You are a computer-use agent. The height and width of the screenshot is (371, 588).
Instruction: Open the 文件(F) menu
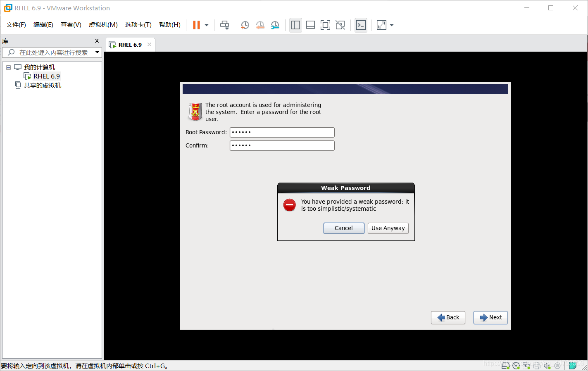tap(16, 25)
